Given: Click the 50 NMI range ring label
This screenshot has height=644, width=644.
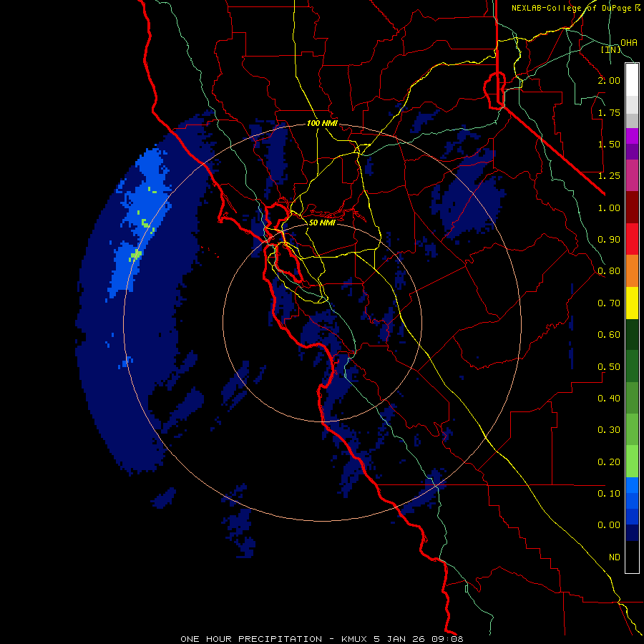Looking at the screenshot, I should click(322, 223).
